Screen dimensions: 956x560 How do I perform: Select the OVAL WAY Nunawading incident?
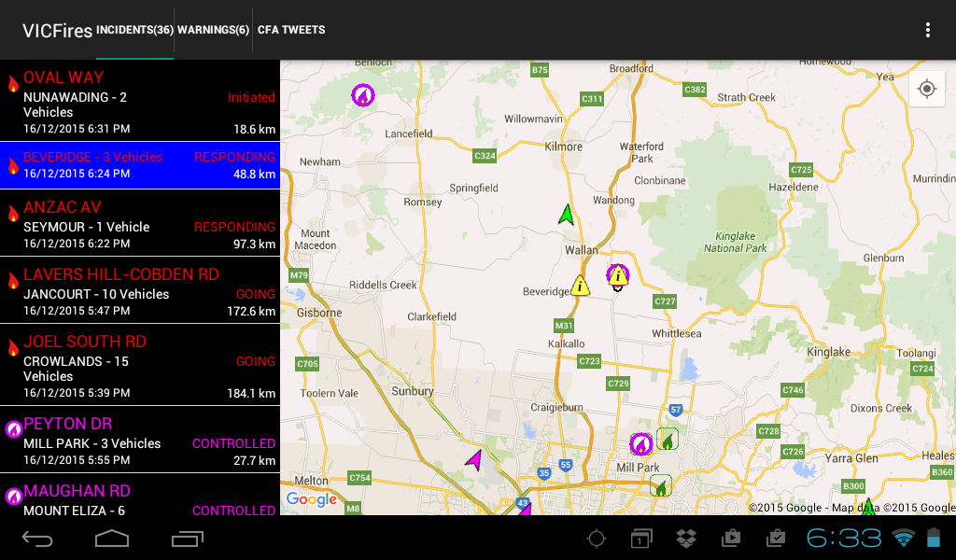pyautogui.click(x=140, y=101)
